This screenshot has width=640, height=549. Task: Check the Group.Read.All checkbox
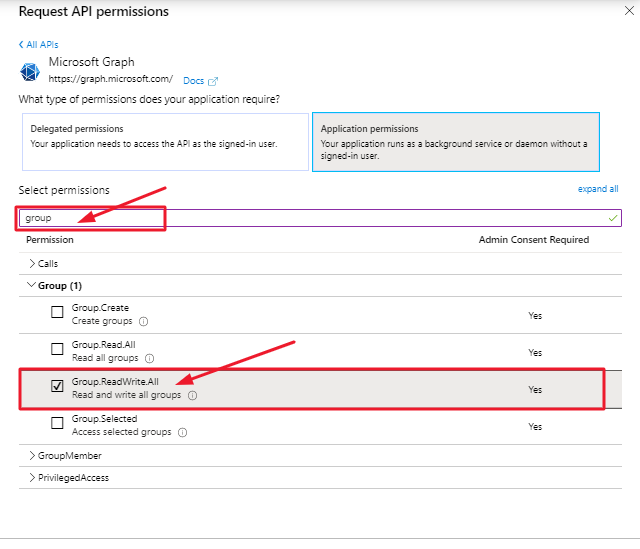pyautogui.click(x=57, y=349)
